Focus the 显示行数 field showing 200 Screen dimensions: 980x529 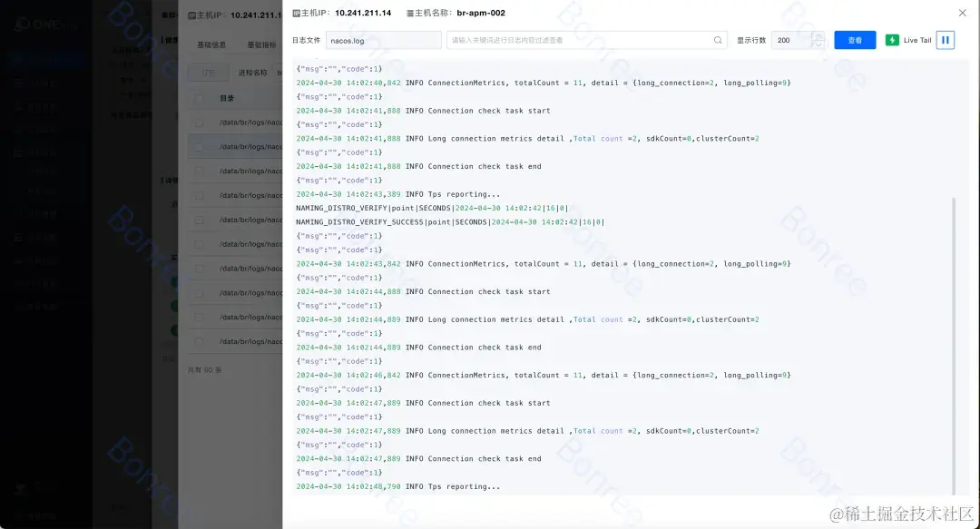pos(791,40)
